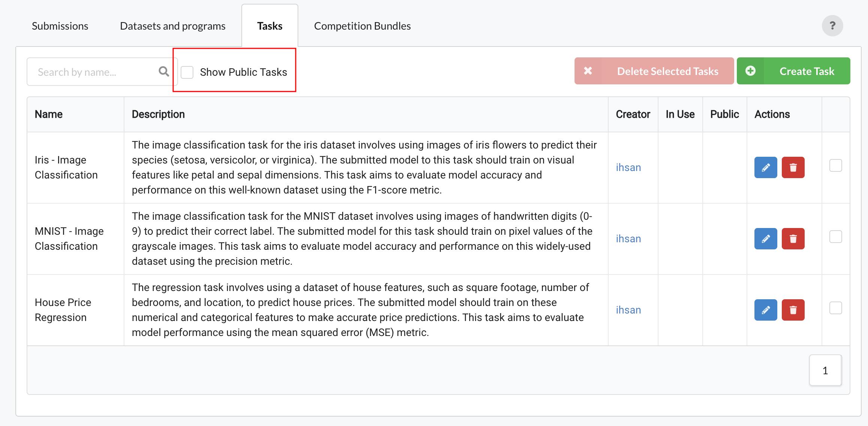
Task: Open the Datasets and programs tab
Action: click(172, 26)
